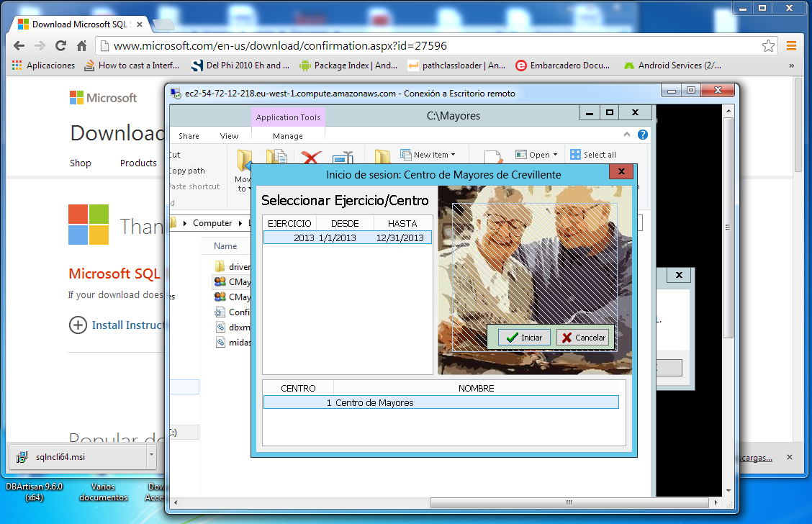Click the Explorer help question mark icon
The width and height of the screenshot is (812, 524).
(642, 135)
